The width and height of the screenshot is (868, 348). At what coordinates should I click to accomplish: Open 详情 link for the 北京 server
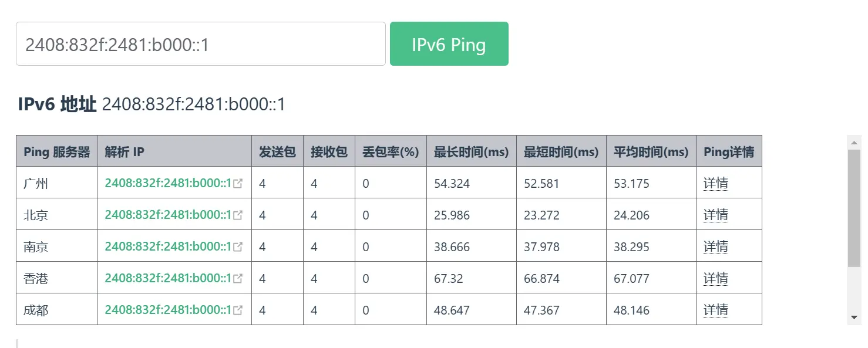pos(715,214)
